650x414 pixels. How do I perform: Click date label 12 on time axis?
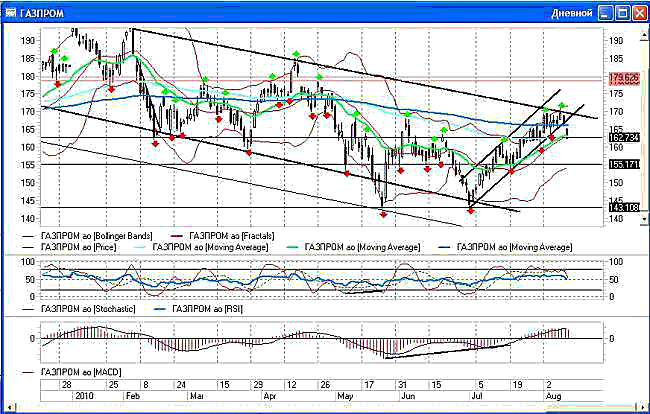pos(292,385)
